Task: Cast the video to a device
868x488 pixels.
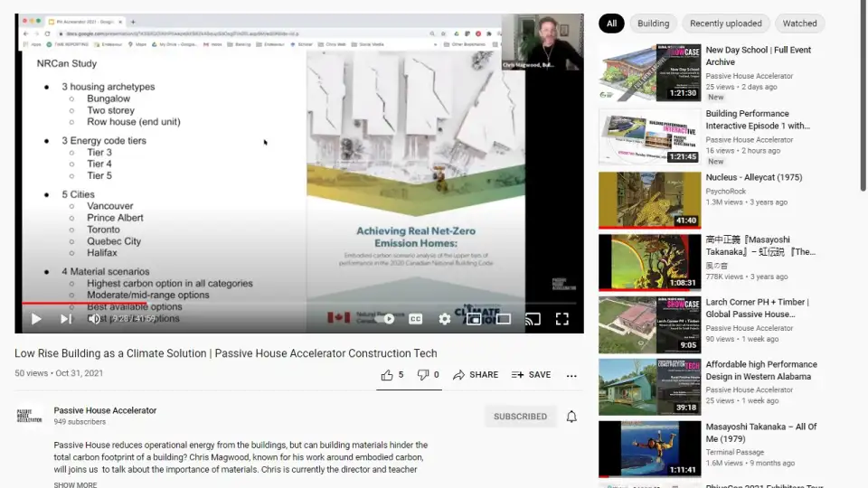Action: click(533, 319)
